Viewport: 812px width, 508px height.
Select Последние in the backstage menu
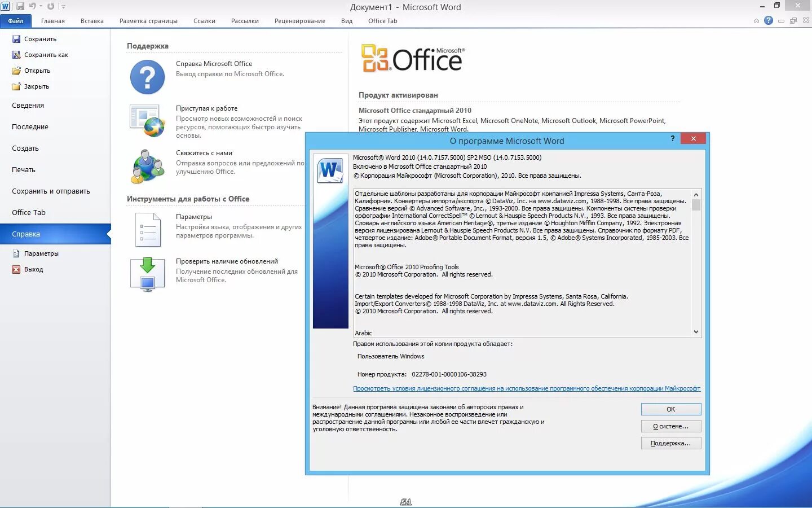pos(30,127)
